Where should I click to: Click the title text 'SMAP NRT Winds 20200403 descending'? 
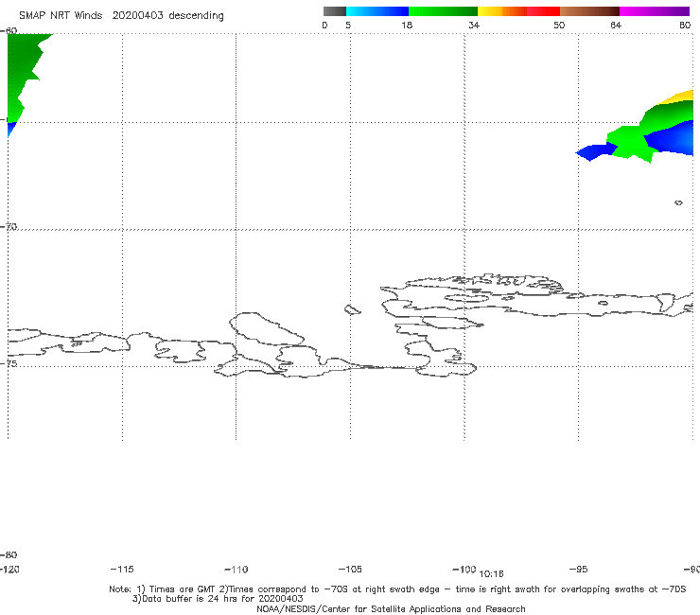pos(121,16)
